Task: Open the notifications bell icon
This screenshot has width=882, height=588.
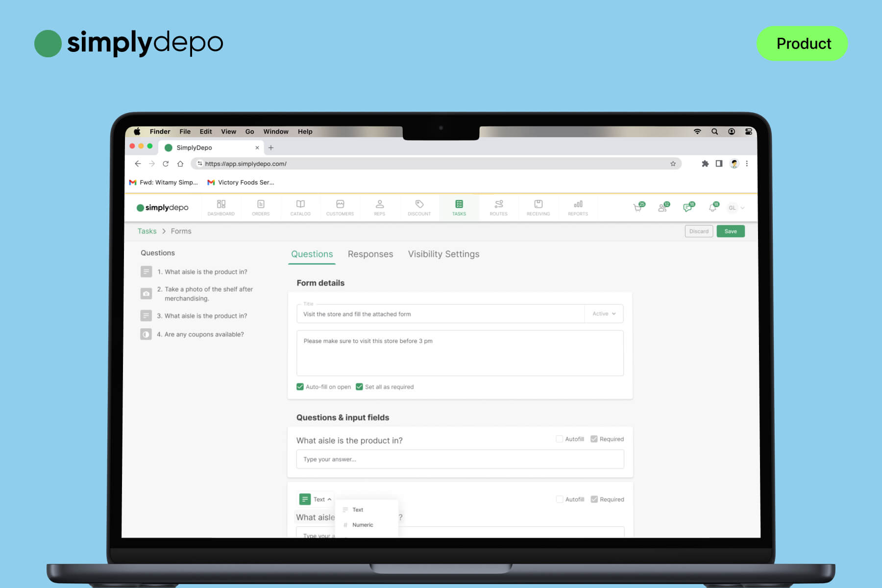Action: (x=712, y=208)
